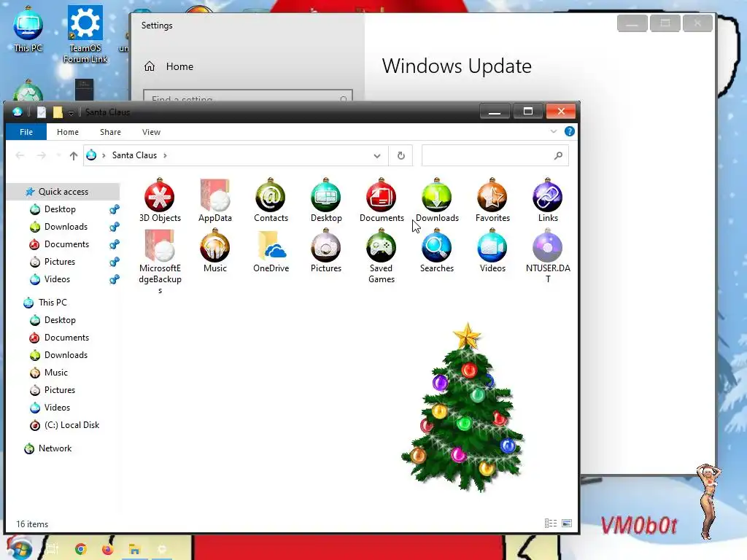This screenshot has width=747, height=560.
Task: Click the Forward navigation arrow
Action: click(42, 155)
